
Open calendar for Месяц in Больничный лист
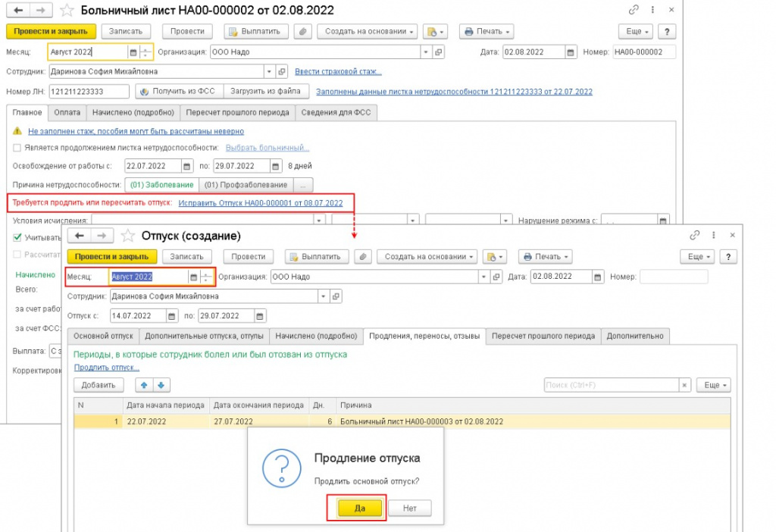point(133,52)
